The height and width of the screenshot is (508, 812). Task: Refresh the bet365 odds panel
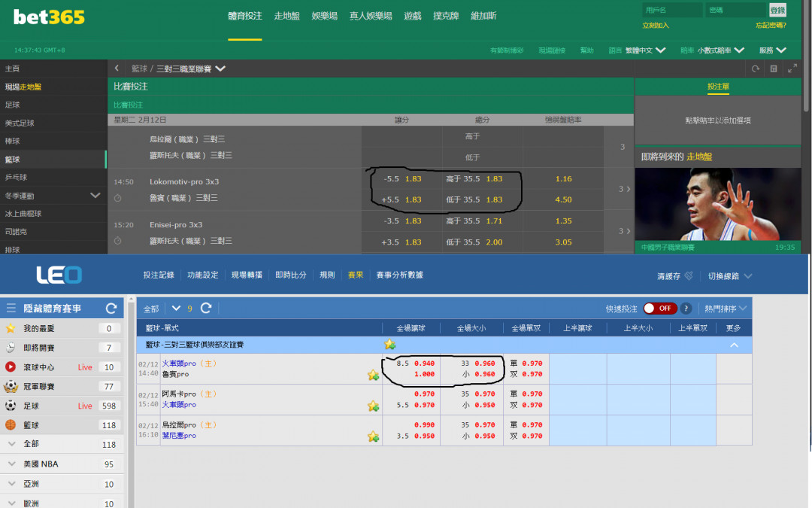(x=755, y=68)
